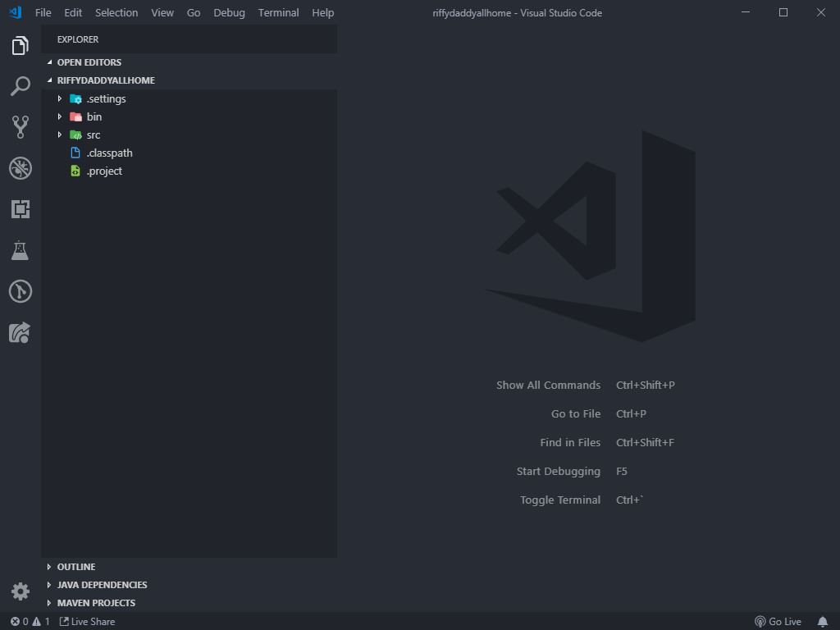Screen dimensions: 840x630
Task: Open the Source Control view icon
Action: point(20,127)
